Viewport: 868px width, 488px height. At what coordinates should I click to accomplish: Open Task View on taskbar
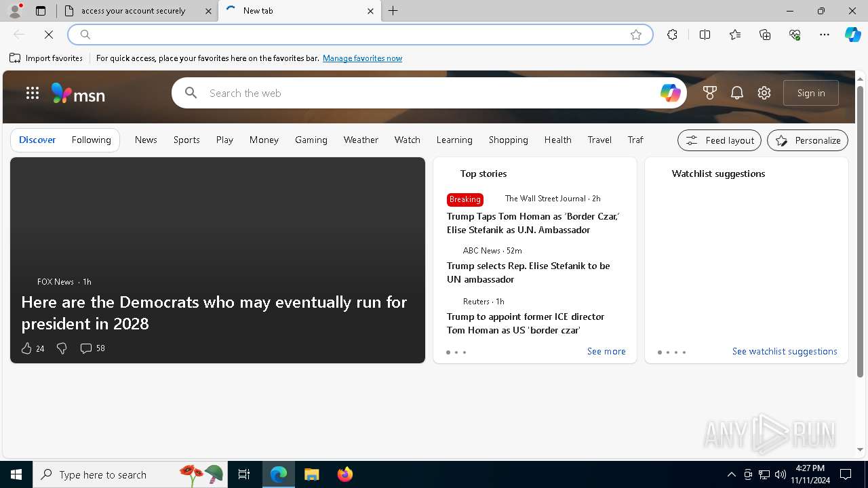click(x=244, y=474)
